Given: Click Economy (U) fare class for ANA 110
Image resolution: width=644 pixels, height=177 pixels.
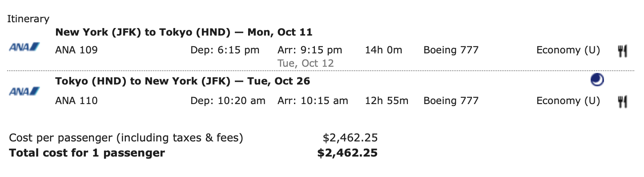Looking at the screenshot, I should click(x=568, y=101).
